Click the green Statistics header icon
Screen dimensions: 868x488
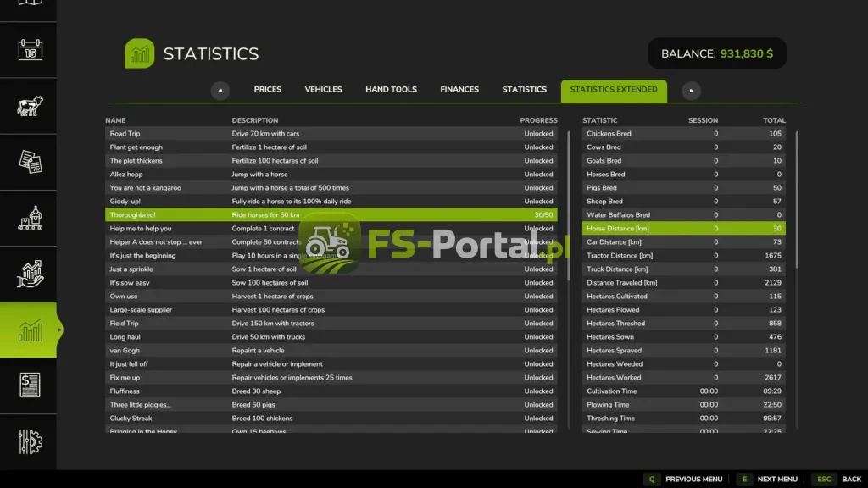pyautogui.click(x=140, y=53)
